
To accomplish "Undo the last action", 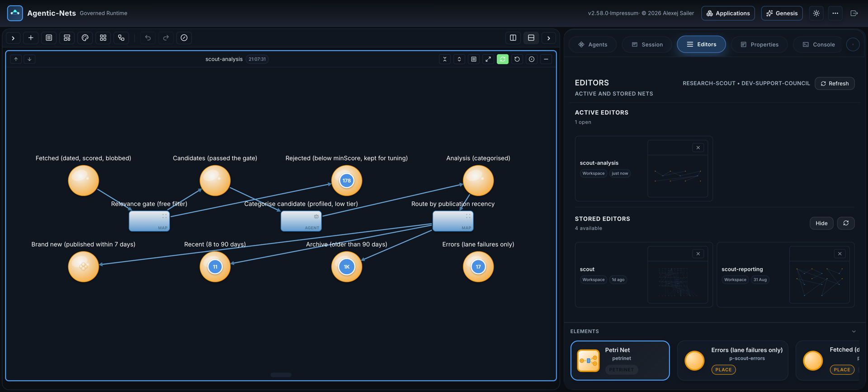I will [x=148, y=38].
